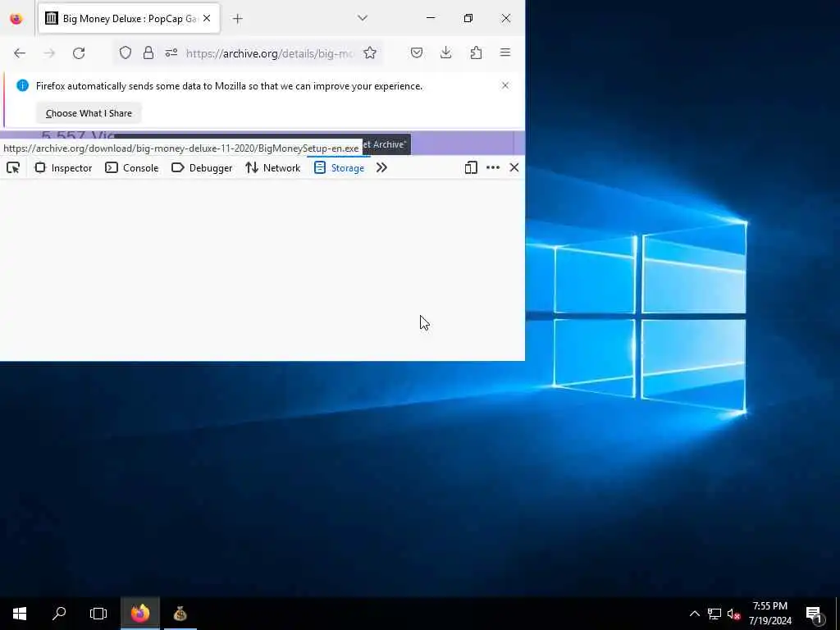Open the Action Center notifications
Image resolution: width=840 pixels, height=630 pixels.
(x=815, y=614)
